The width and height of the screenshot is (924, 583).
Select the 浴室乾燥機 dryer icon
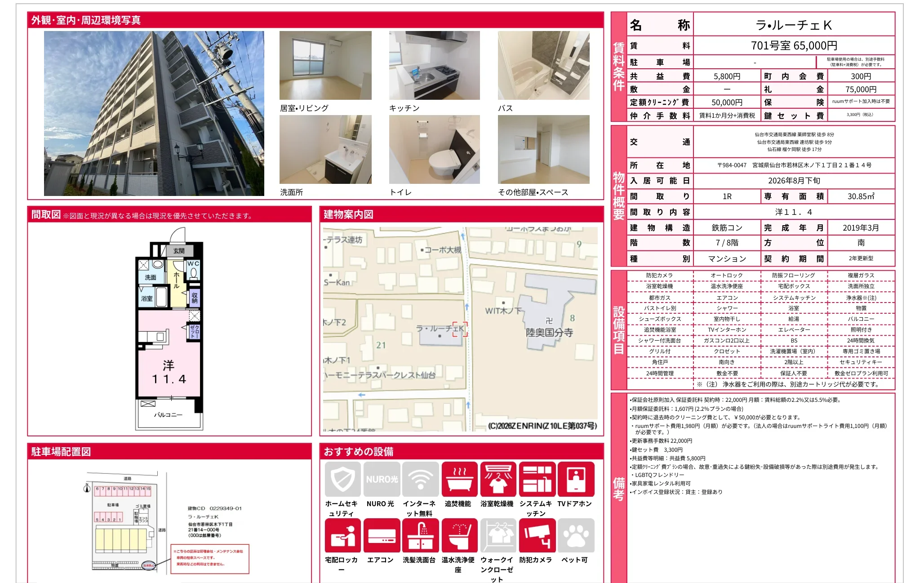click(x=498, y=479)
